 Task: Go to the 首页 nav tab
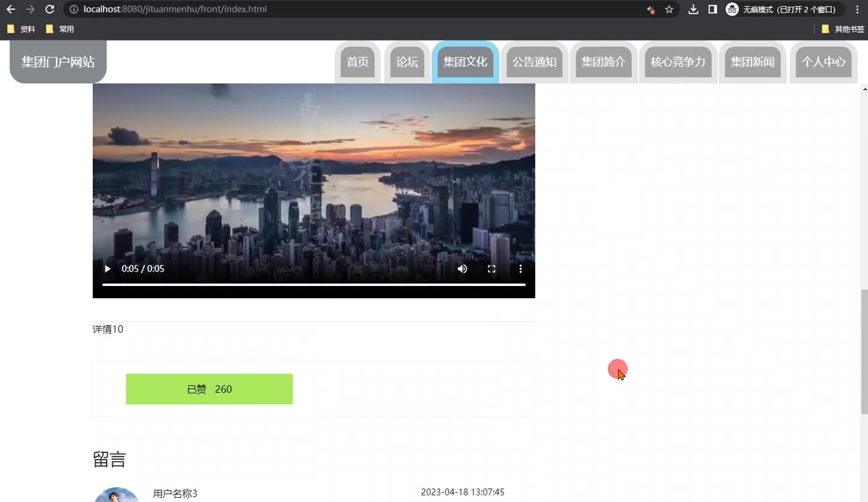pos(357,62)
